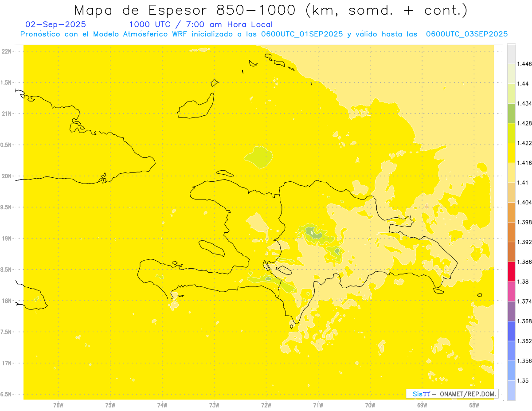Click the 'Pronóstico con el Modelo Atmosférico WRF' line
Viewport: 532px width, 411px height.
pos(264,34)
